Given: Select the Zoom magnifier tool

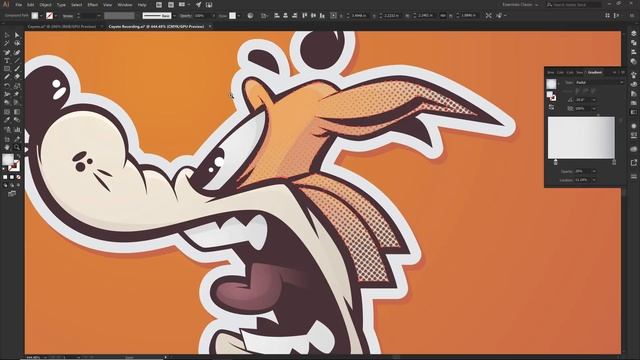Looking at the screenshot, I should point(17,147).
